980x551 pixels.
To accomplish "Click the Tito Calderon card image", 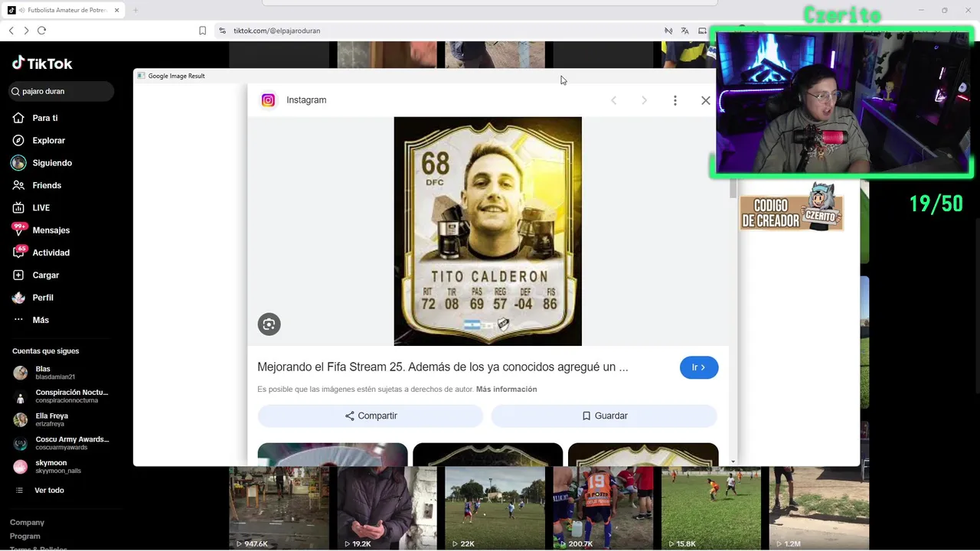I will pos(488,231).
